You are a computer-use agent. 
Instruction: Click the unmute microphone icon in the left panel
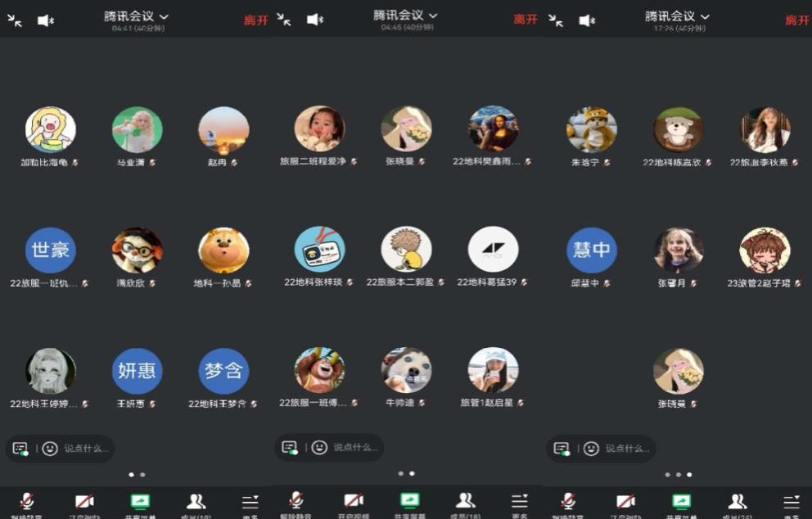point(27,502)
